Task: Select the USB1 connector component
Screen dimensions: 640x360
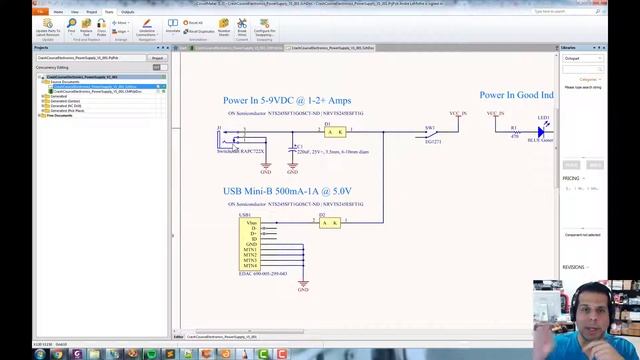Action: click(250, 244)
